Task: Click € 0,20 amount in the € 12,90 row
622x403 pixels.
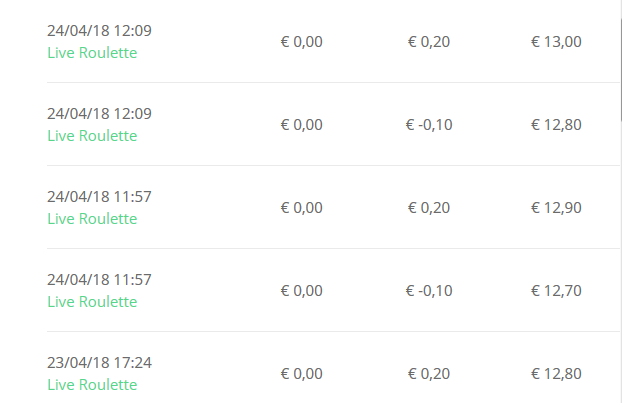Action: (429, 208)
